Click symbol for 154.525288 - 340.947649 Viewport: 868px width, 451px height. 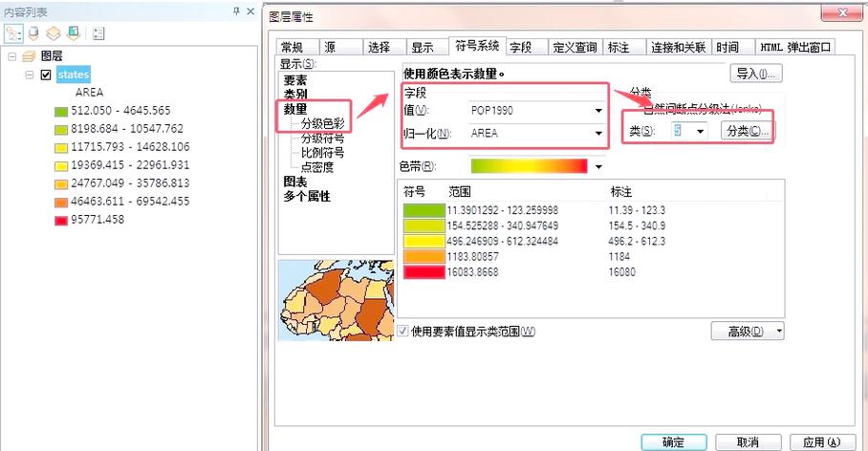pyautogui.click(x=424, y=225)
